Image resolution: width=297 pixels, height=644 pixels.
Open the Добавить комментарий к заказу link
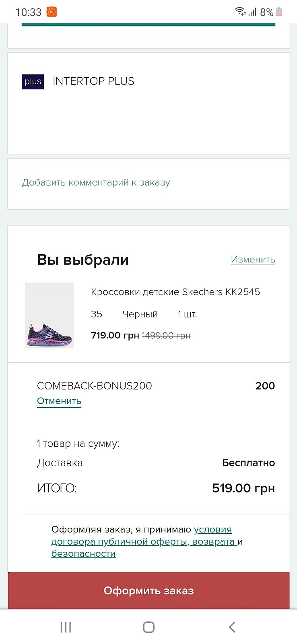pos(96,182)
